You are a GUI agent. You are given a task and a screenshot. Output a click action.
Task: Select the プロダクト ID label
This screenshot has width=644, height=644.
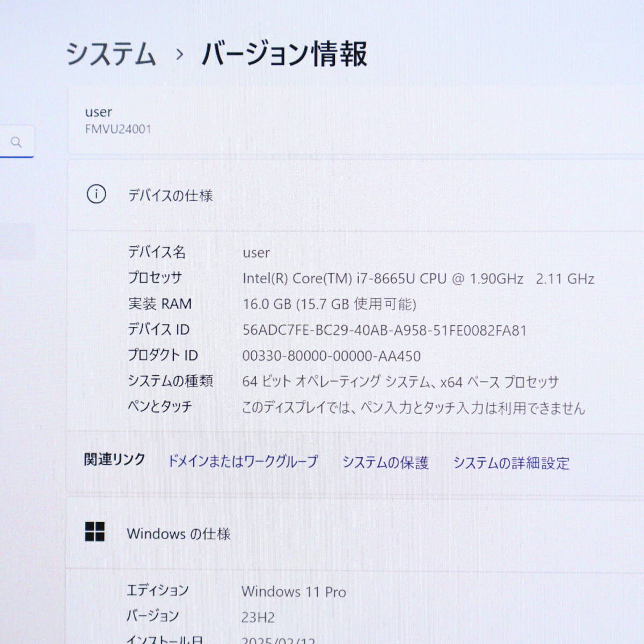tap(163, 355)
